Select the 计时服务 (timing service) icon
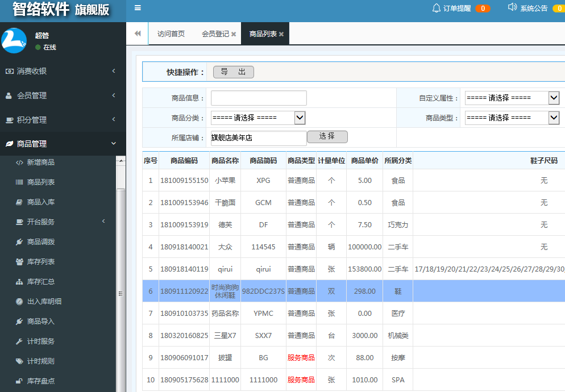Image resolution: width=565 pixels, height=392 pixels. click(19, 340)
